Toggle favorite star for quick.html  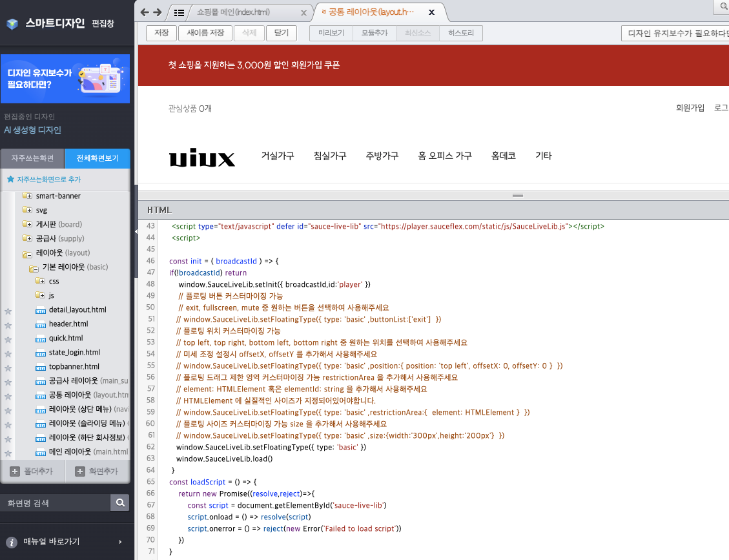[x=8, y=340]
